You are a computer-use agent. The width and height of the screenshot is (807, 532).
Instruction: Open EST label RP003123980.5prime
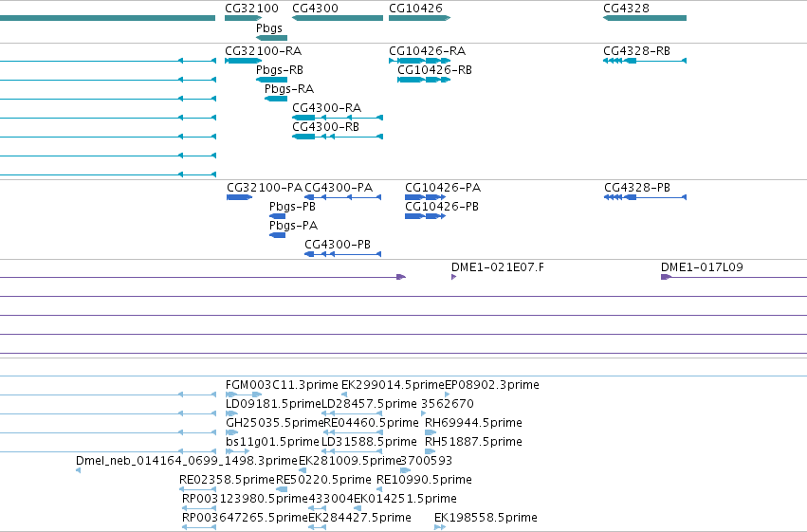245,499
